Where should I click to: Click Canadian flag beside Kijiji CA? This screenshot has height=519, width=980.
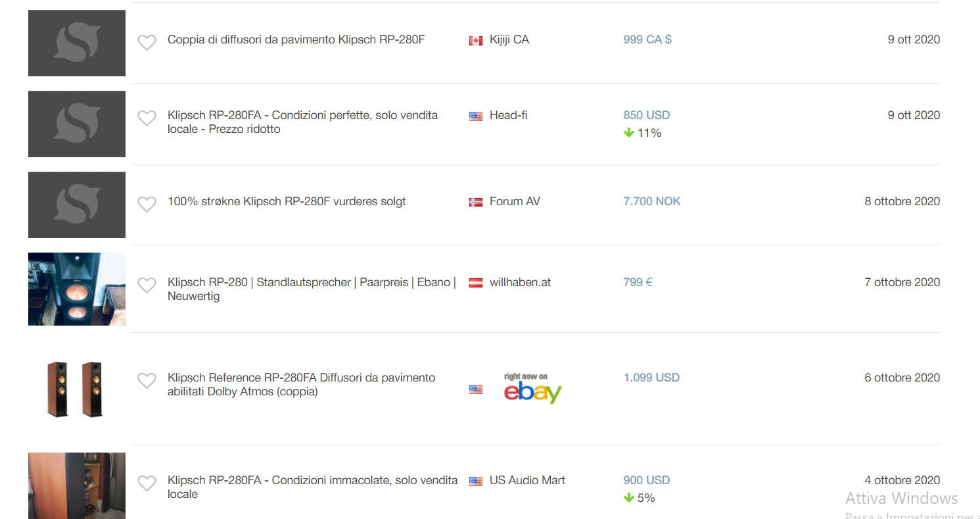[x=476, y=41]
